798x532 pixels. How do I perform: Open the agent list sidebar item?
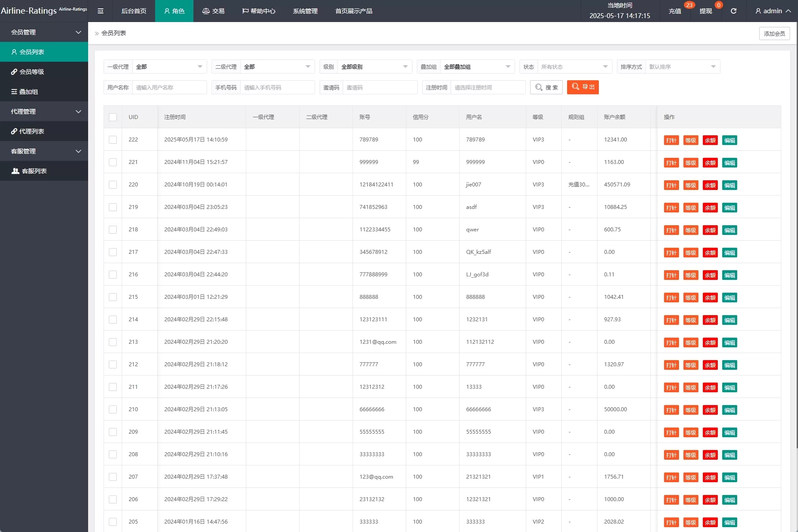(x=31, y=131)
